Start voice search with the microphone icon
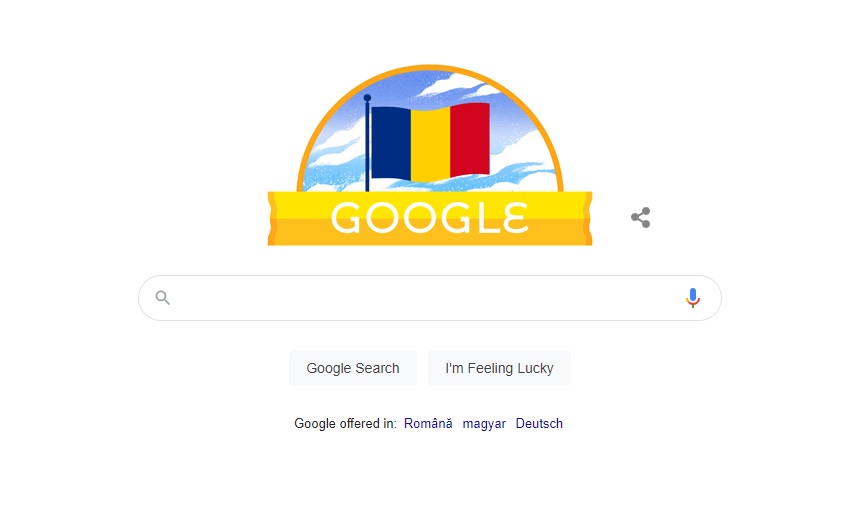The image size is (853, 521). [x=693, y=298]
